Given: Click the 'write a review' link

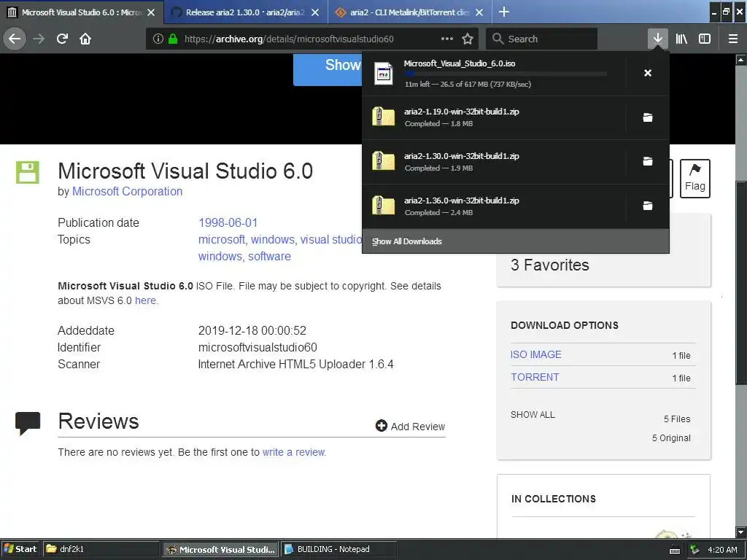Looking at the screenshot, I should (293, 452).
